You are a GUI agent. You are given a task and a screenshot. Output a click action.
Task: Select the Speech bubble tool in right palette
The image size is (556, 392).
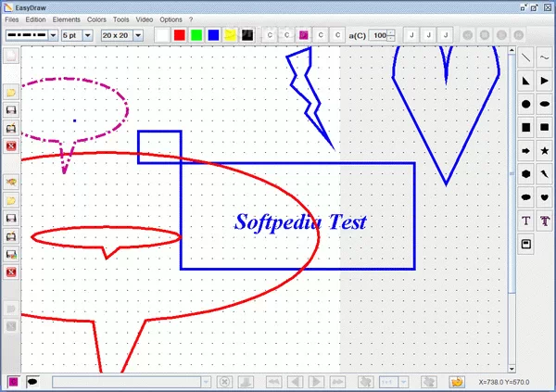point(525,197)
